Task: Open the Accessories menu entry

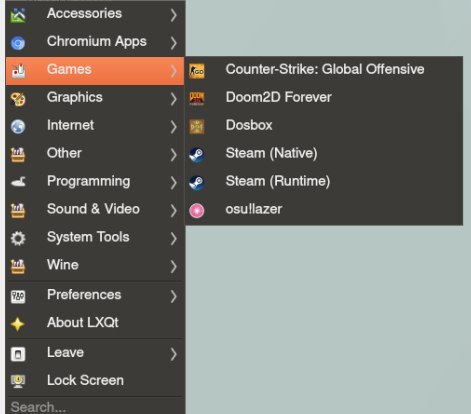Action: [95, 15]
